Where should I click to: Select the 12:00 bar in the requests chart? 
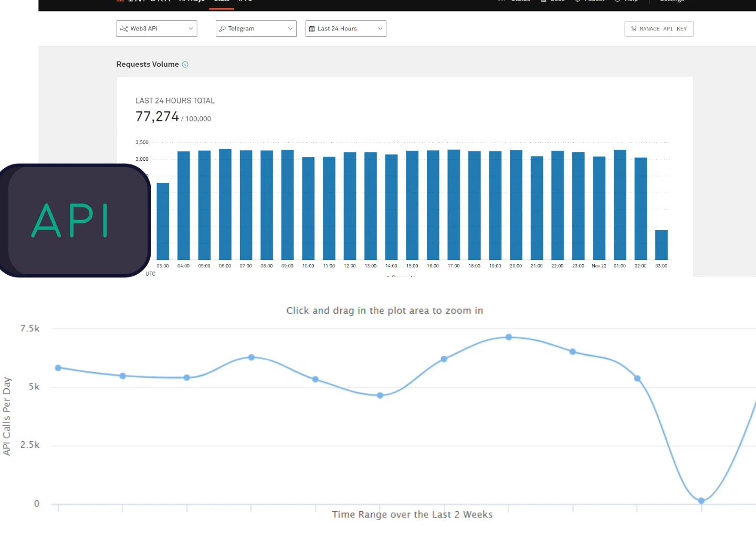tap(350, 206)
